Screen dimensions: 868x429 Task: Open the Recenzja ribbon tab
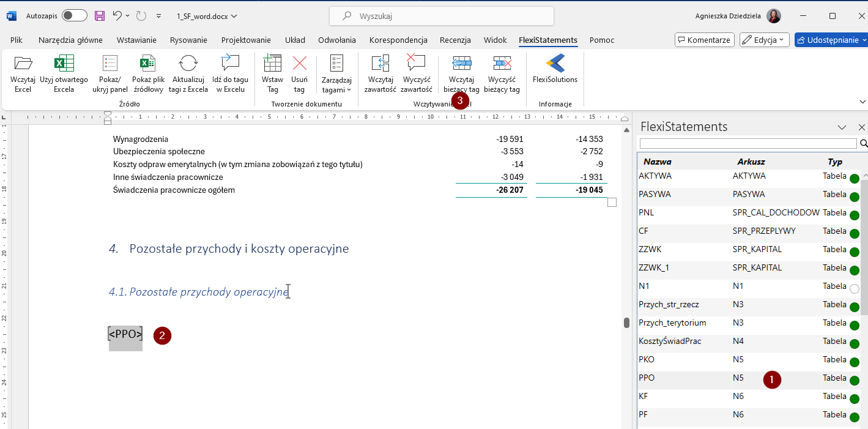click(x=455, y=40)
